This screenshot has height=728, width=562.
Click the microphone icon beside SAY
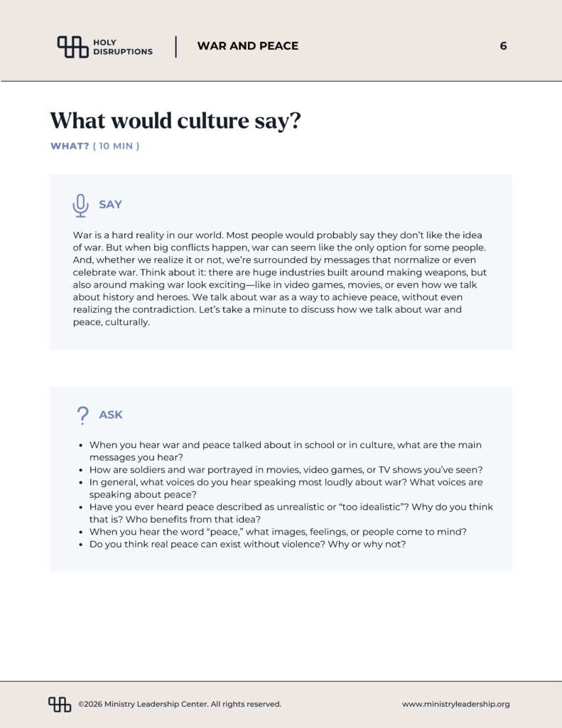click(x=80, y=205)
